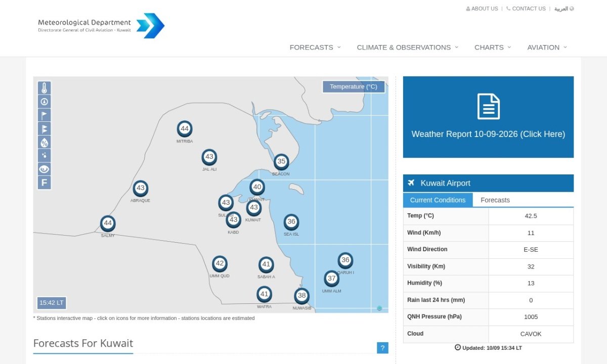Open the Salmy station marker
This screenshot has height=364, width=607.
(x=107, y=223)
